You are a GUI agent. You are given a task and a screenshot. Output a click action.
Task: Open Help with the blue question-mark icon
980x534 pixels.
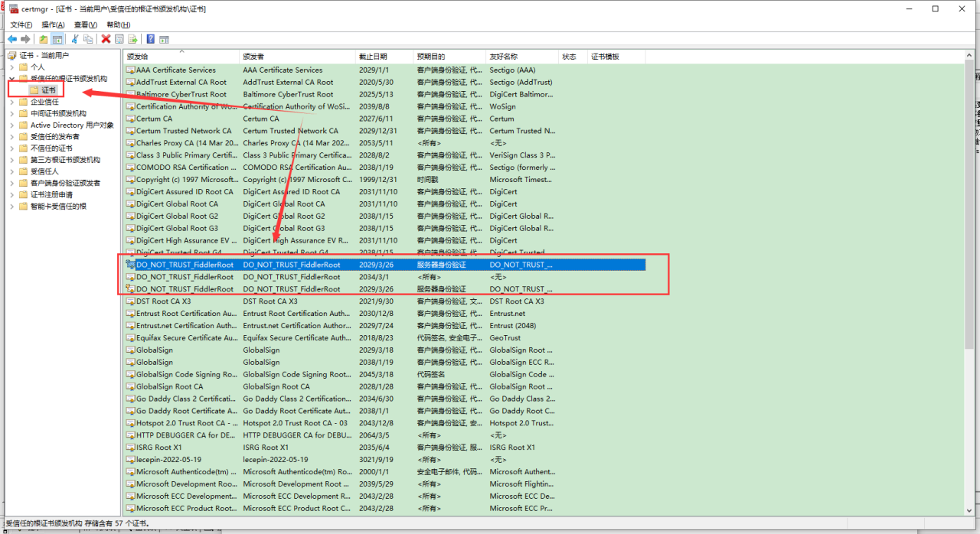click(151, 39)
